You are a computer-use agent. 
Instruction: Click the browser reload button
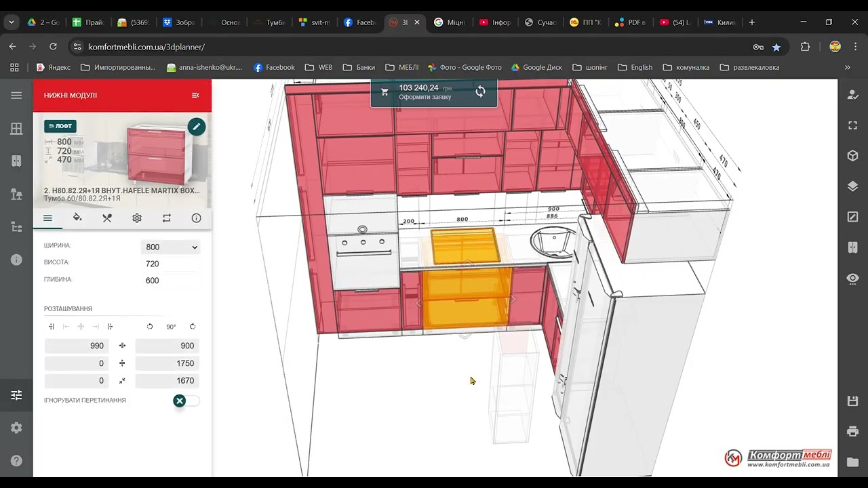[x=53, y=47]
